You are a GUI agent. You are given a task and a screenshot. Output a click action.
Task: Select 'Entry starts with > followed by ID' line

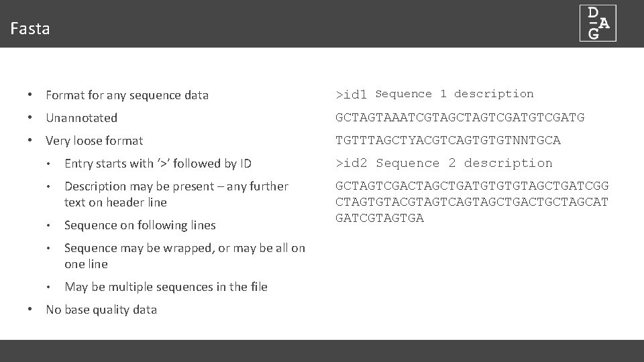coord(158,164)
